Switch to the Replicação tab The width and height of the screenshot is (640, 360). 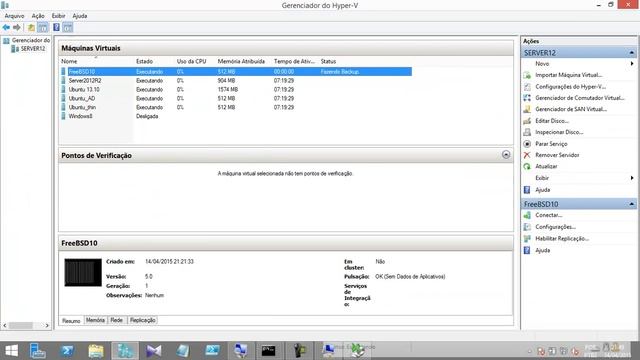[x=142, y=320]
